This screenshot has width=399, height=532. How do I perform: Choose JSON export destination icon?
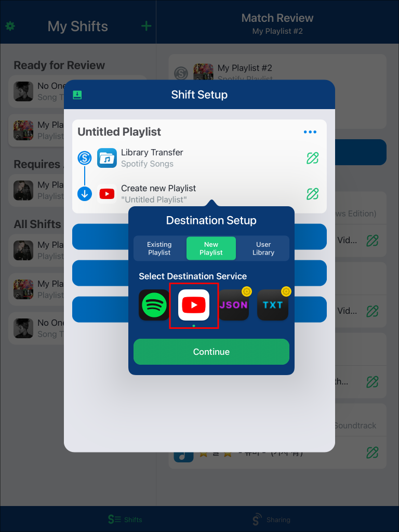233,305
